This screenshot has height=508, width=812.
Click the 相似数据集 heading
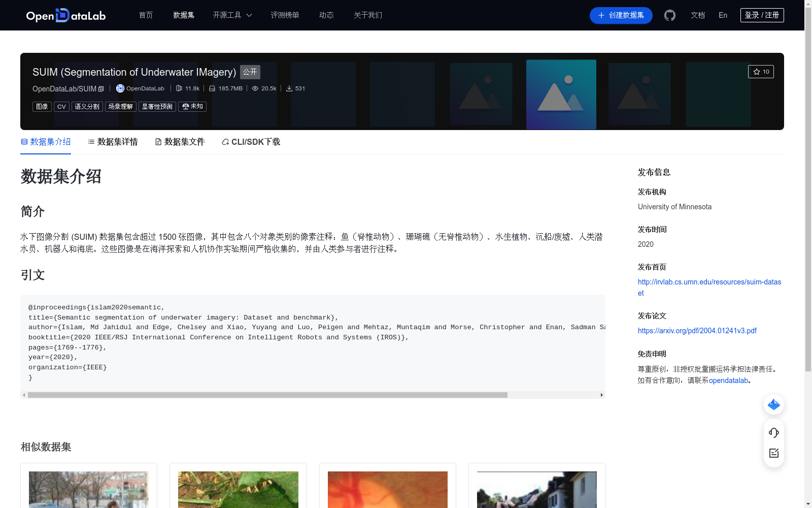[x=46, y=447]
